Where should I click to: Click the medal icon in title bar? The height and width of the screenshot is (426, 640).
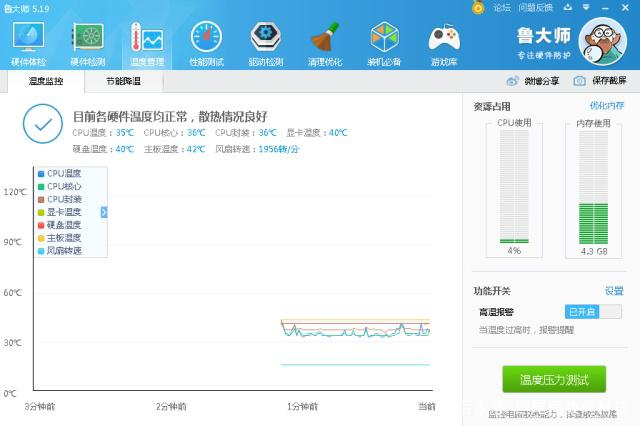[478, 7]
